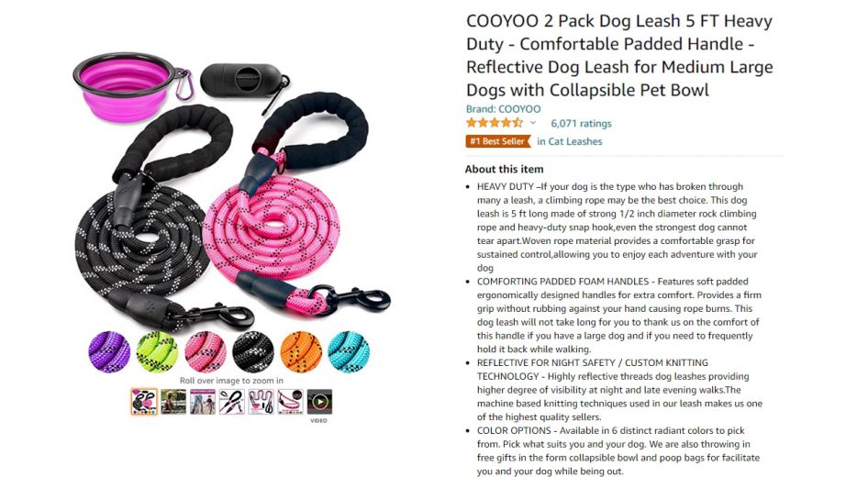This screenshot has width=868, height=488.
Task: Expand the star rating breakdown chevron
Action: tap(533, 123)
